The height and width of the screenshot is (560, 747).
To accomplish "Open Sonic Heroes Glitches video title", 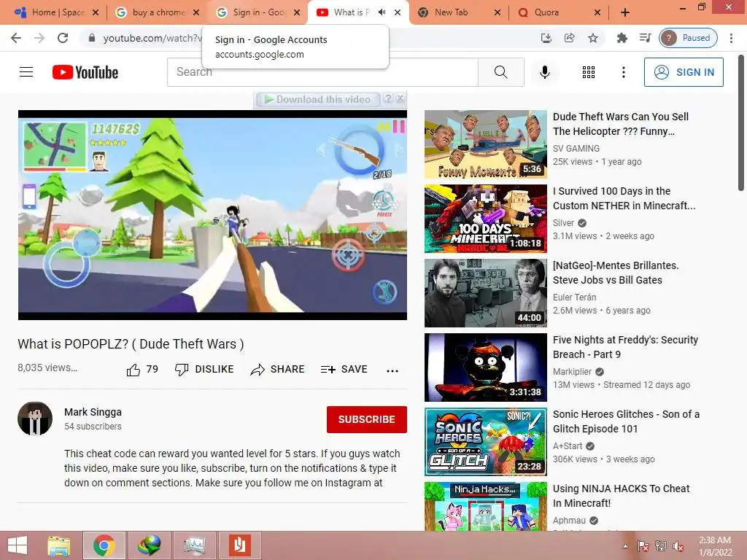I will [626, 421].
